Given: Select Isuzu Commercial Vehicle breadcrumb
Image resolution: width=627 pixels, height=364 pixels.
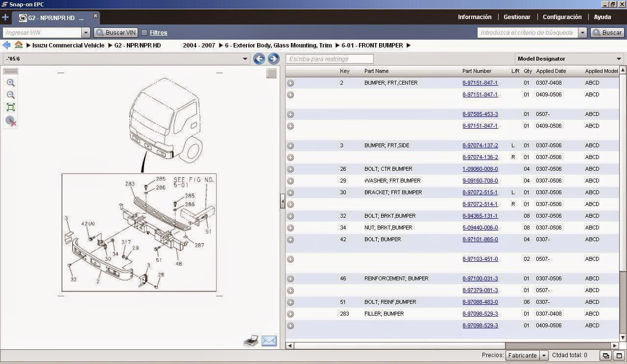Looking at the screenshot, I should (x=69, y=45).
